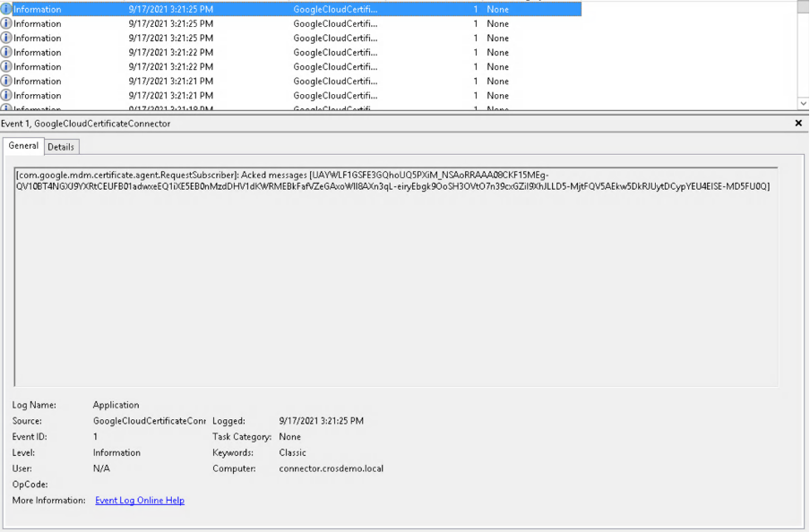Screen dimensions: 810x532
Task: Click the pane title Event 1, GoogleCloudCertificateConnector
Action: (86, 124)
